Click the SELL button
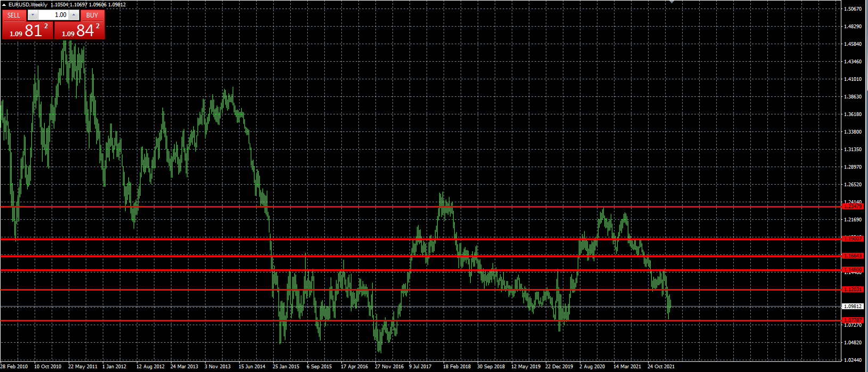868x372 pixels. (14, 15)
